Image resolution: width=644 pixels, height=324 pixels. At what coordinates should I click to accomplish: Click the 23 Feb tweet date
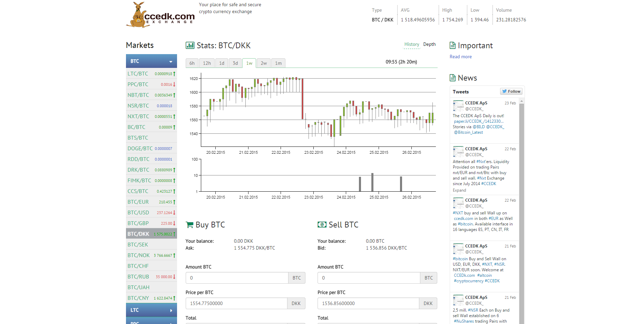coord(510,103)
